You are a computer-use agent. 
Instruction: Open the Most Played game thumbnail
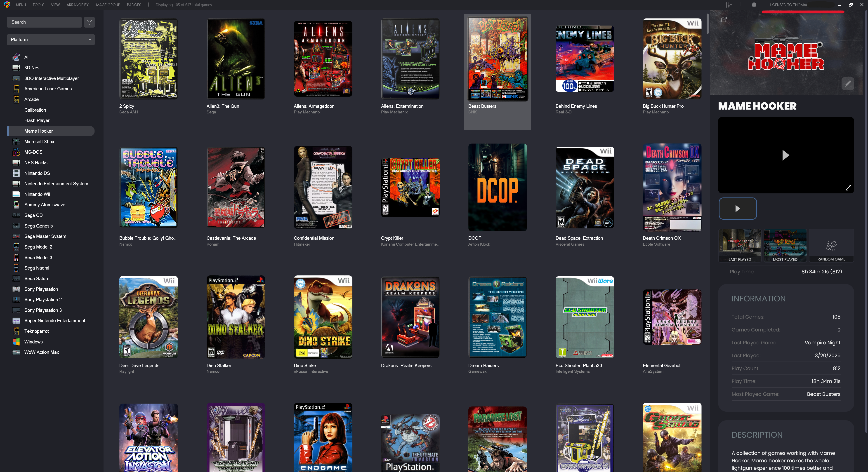tap(785, 245)
